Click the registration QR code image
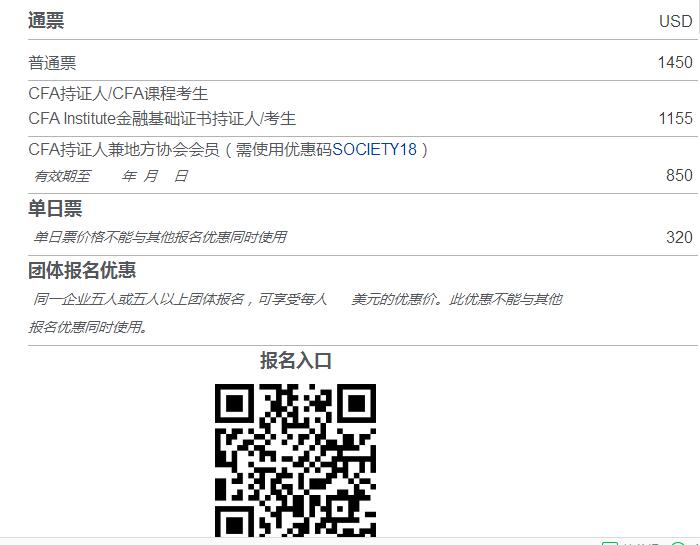Screen dimensions: 700x545 pos(296,460)
